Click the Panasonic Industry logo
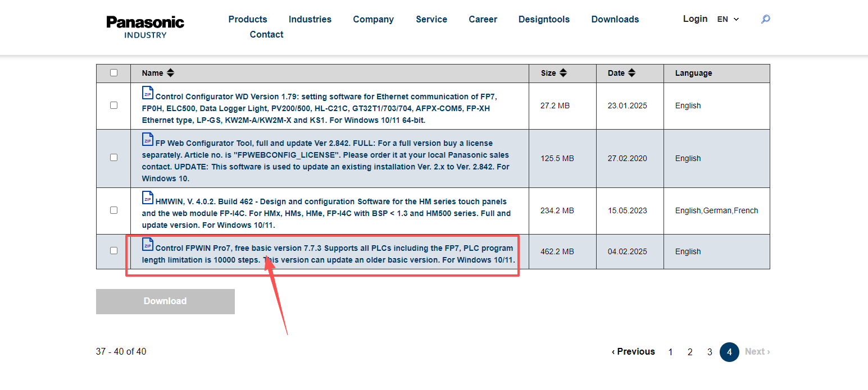This screenshot has height=390, width=868. [x=146, y=26]
